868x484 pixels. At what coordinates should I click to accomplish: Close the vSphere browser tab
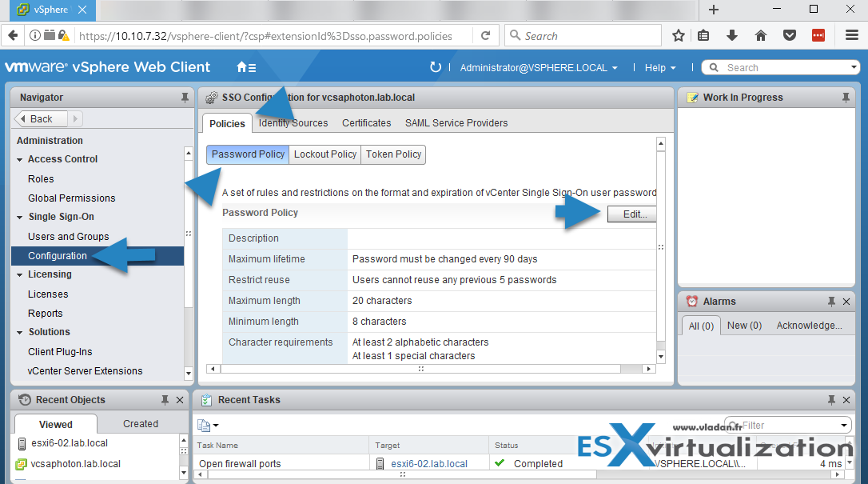pos(82,10)
